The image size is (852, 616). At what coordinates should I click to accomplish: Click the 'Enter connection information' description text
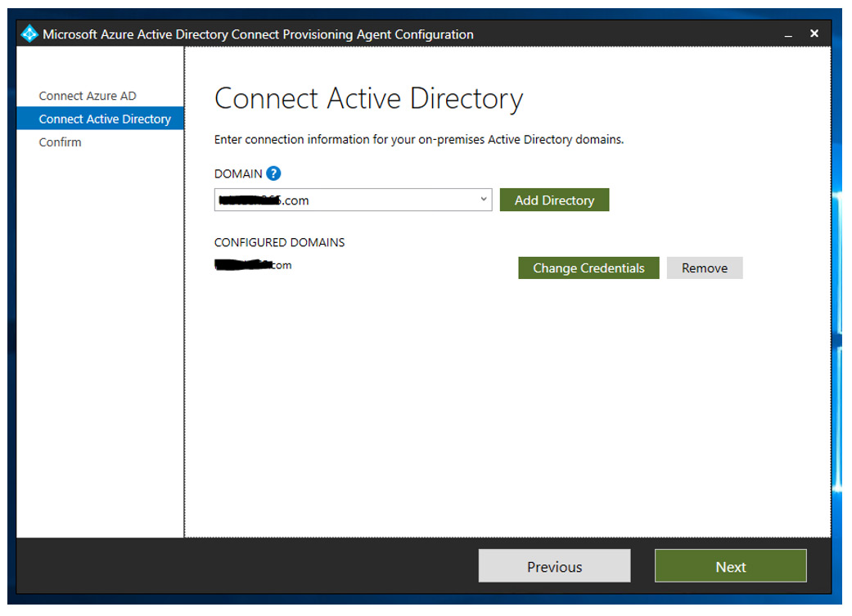(x=419, y=140)
